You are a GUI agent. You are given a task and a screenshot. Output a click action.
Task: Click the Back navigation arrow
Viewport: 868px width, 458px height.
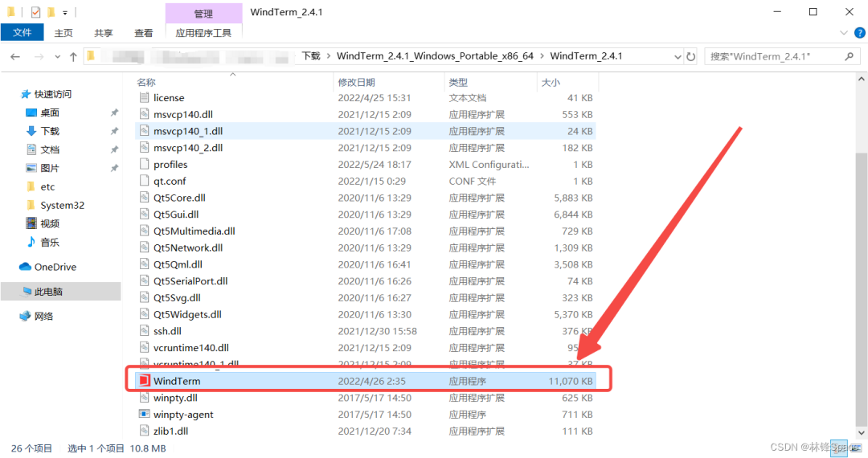[x=15, y=56]
